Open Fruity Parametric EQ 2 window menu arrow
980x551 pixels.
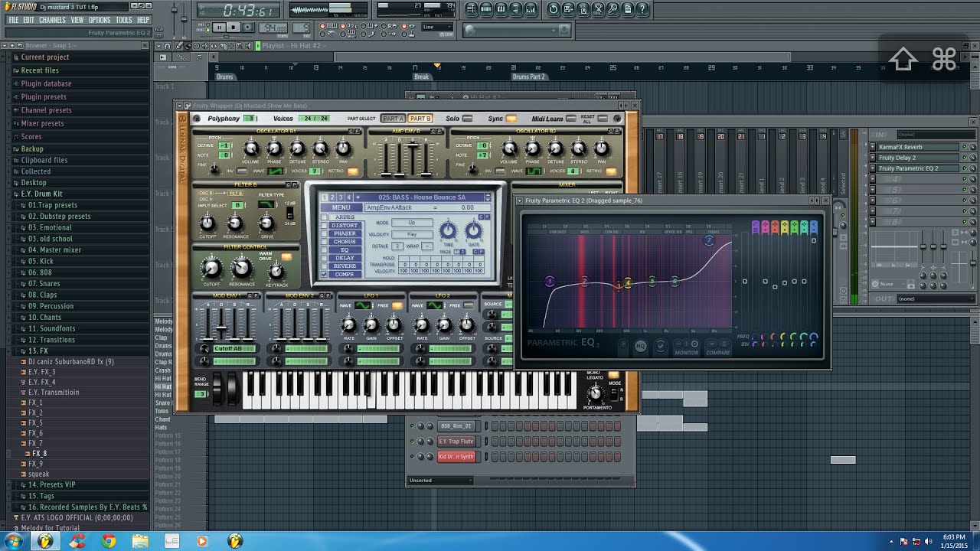(521, 201)
